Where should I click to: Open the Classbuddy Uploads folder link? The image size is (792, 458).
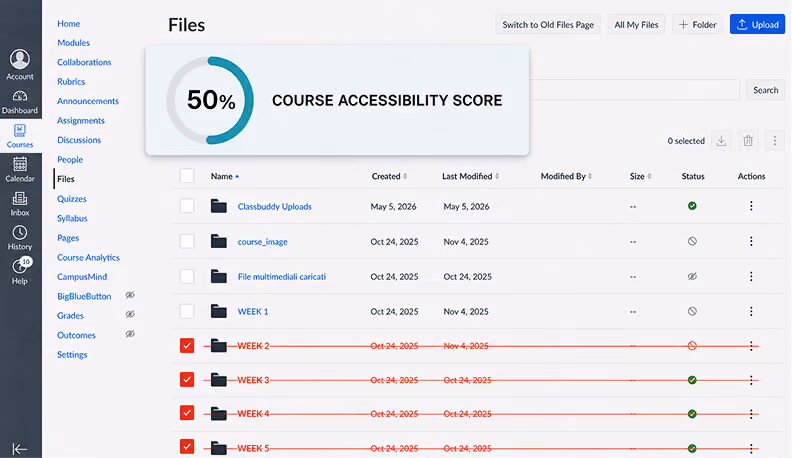pos(275,207)
